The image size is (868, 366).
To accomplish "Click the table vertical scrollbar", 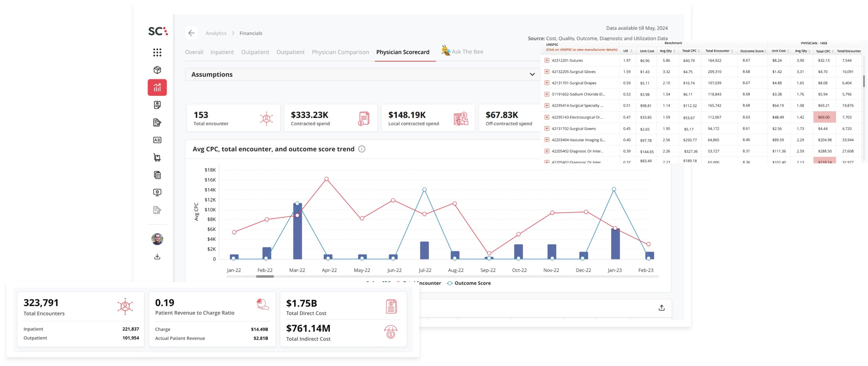I will (x=864, y=81).
